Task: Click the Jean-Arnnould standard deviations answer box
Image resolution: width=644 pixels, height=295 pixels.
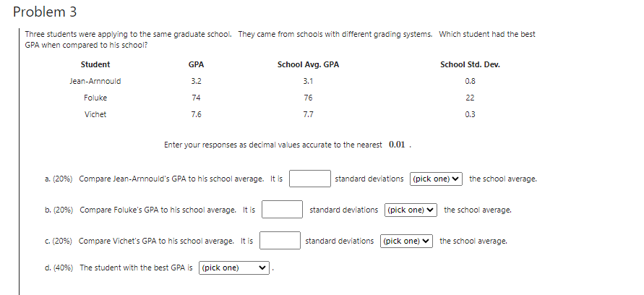Action: 309,179
